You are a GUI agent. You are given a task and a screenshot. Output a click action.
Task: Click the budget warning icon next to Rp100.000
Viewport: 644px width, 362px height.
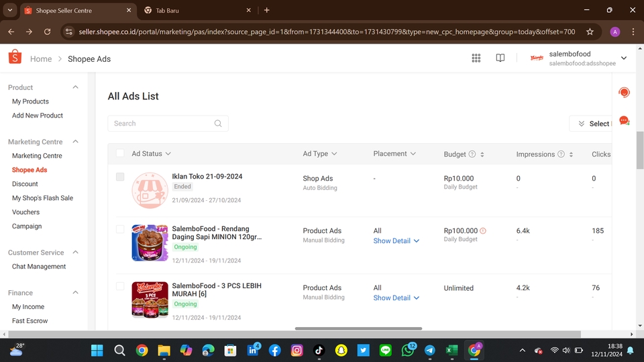click(x=483, y=231)
